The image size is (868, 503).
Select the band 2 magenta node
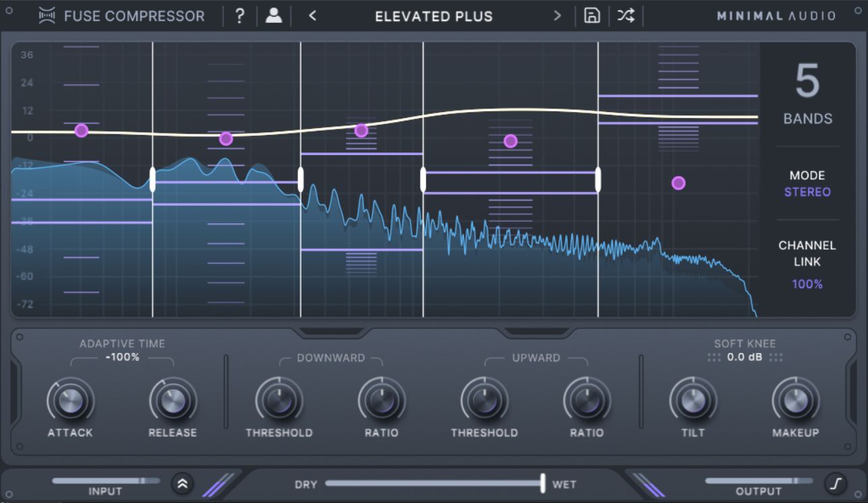click(226, 139)
